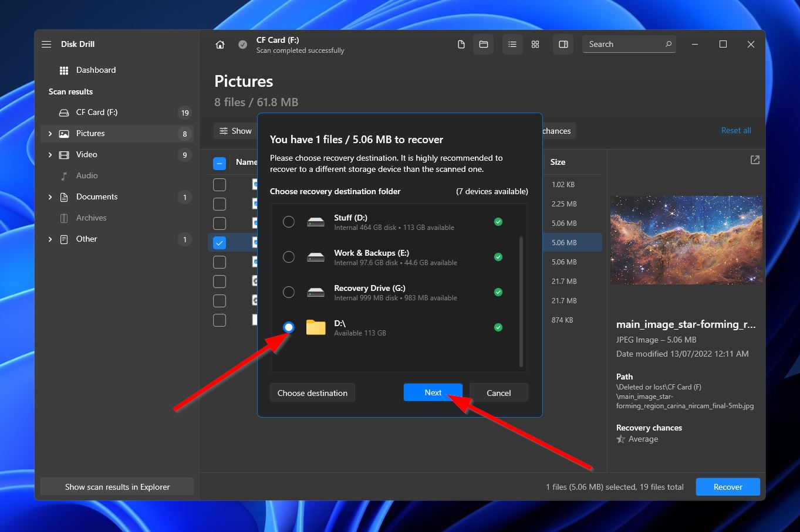Click the Average recovery chances star icon
800x532 pixels.
tap(620, 439)
